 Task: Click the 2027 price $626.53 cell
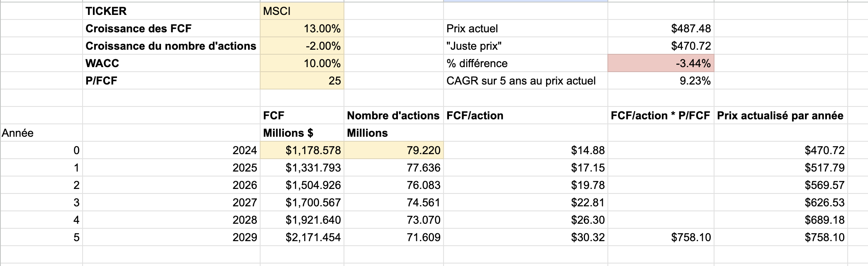click(780, 203)
